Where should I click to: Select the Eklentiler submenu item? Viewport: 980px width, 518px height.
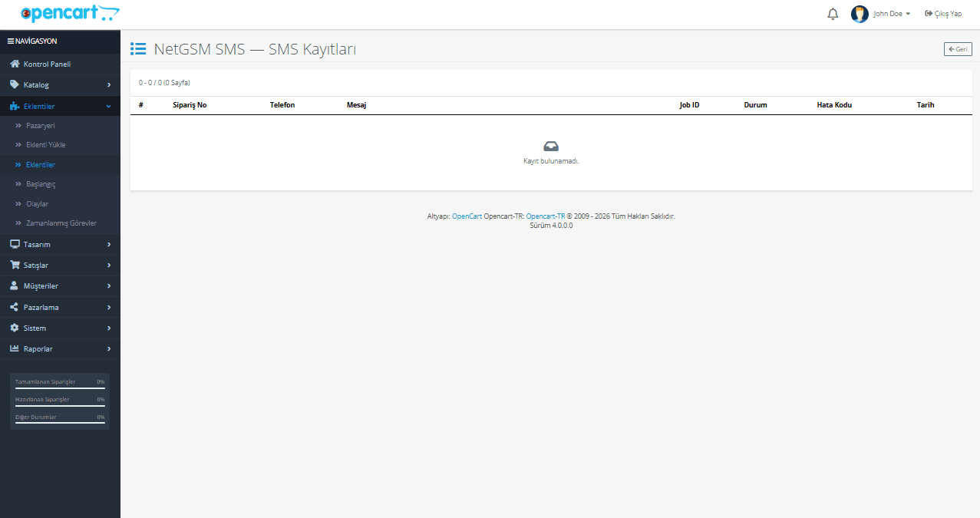[60, 165]
